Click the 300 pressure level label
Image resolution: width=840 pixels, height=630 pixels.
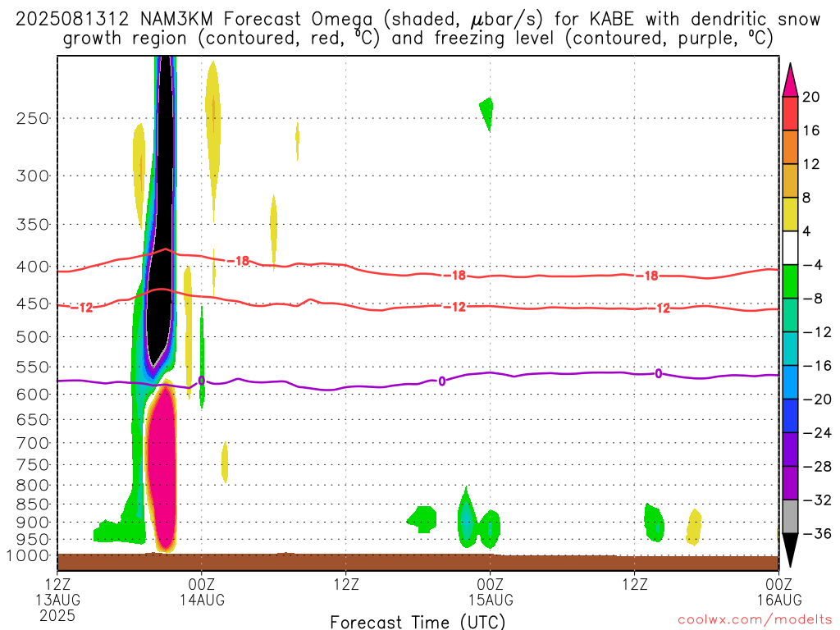coord(32,176)
